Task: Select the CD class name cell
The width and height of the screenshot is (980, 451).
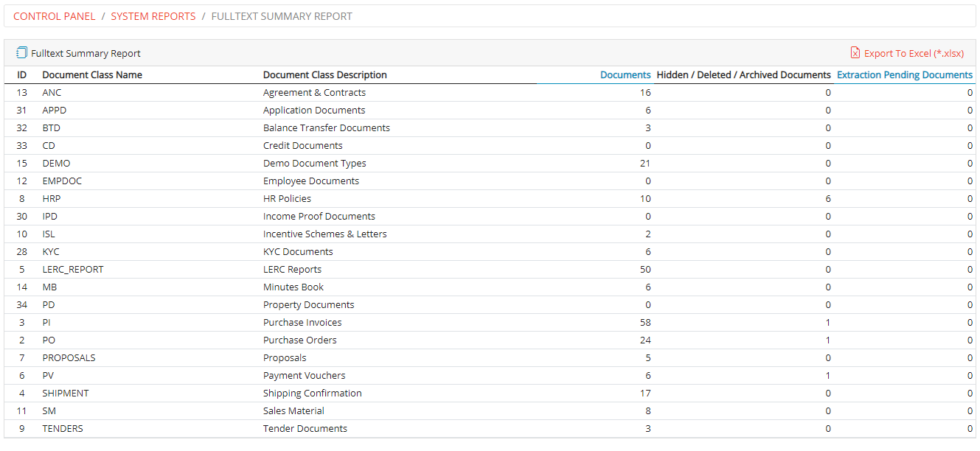Action: click(x=49, y=146)
